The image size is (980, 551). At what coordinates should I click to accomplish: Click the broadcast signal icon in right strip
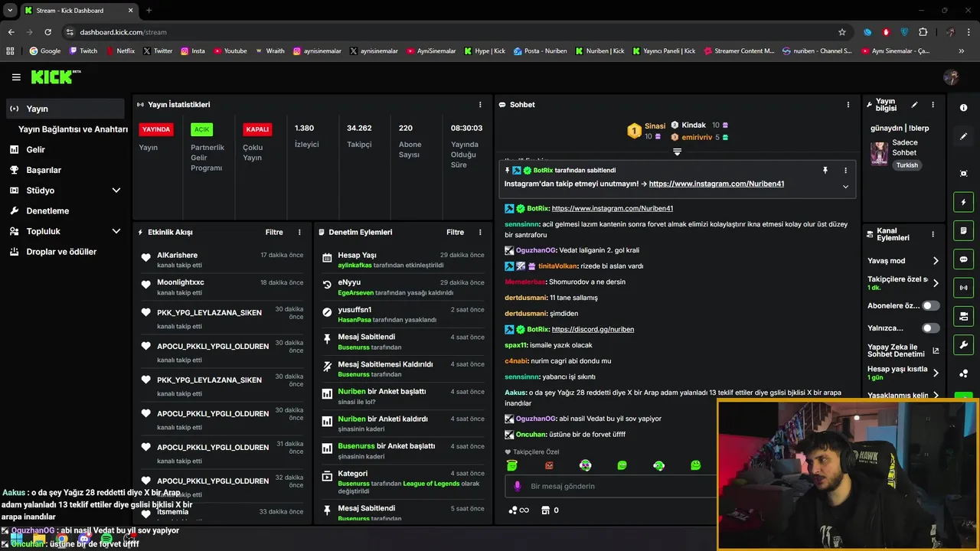(x=963, y=288)
